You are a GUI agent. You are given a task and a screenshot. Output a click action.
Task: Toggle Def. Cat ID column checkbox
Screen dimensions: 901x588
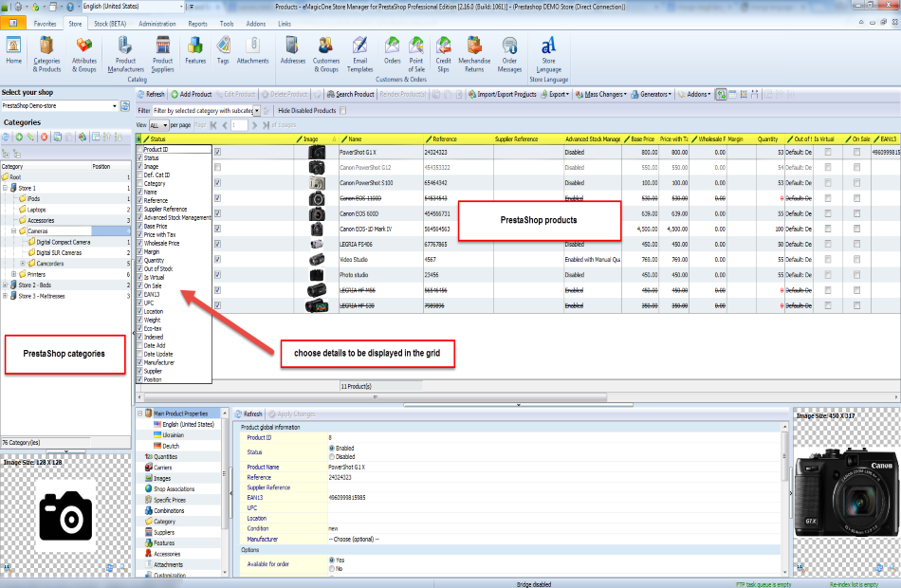coord(139,175)
